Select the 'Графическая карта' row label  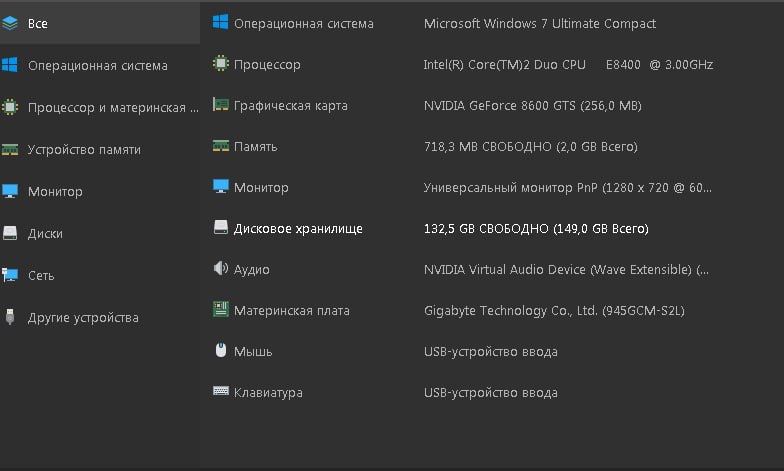coord(290,106)
